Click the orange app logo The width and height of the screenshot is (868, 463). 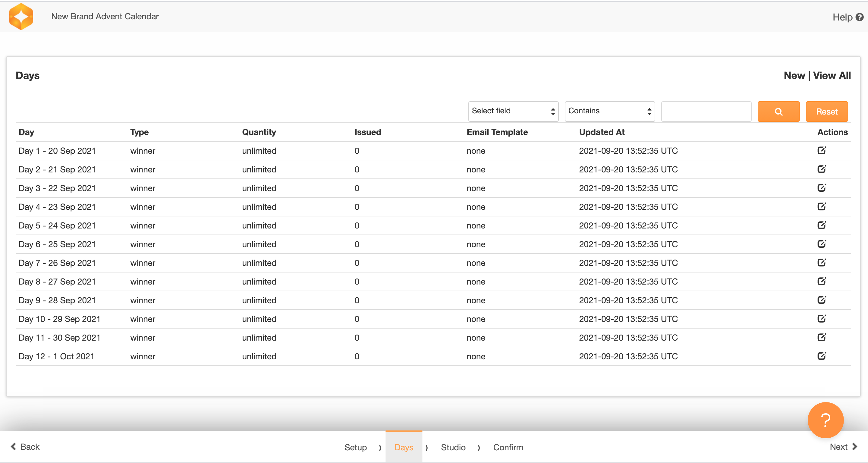click(x=21, y=16)
